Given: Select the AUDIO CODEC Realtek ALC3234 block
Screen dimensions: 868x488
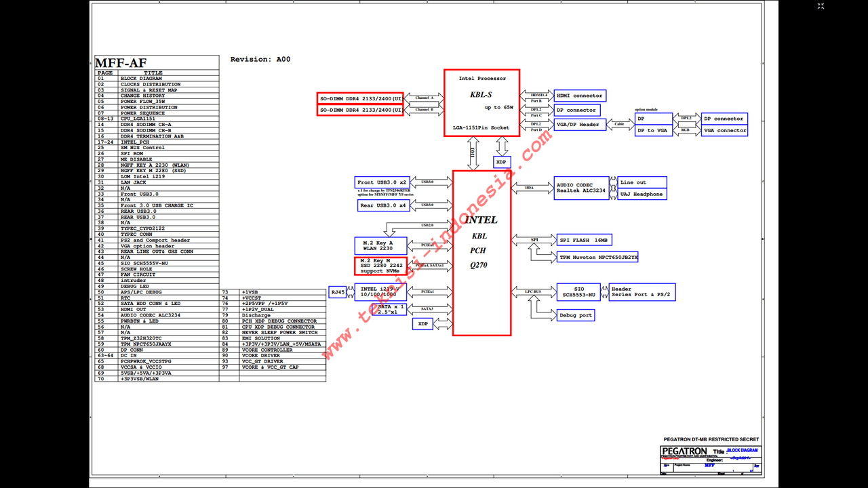Looking at the screenshot, I should (x=580, y=188).
